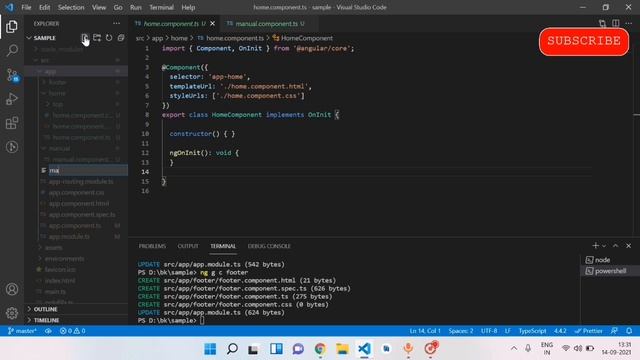The width and height of the screenshot is (640, 360).
Task: Open changes compare icon in editor toolbar
Action: point(602,24)
